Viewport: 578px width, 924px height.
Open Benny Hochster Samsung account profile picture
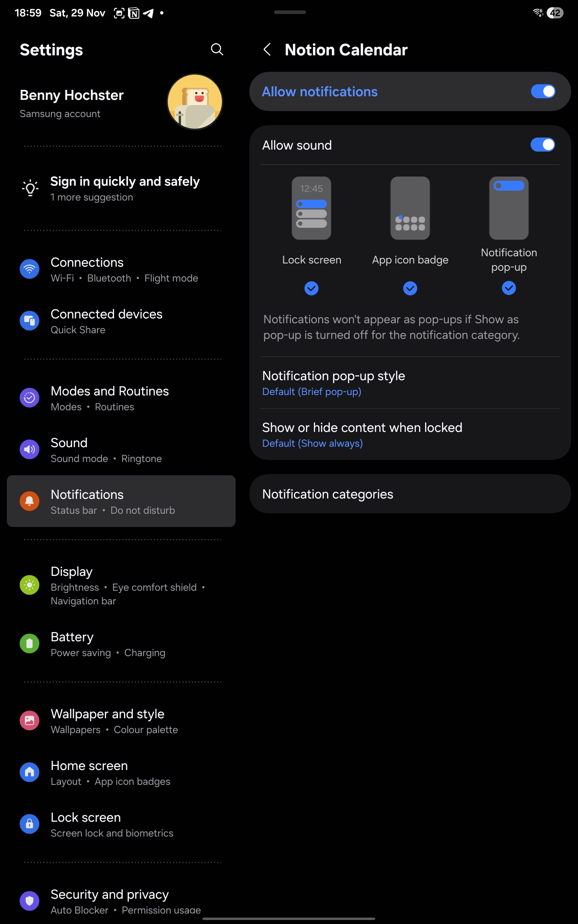[x=195, y=102]
